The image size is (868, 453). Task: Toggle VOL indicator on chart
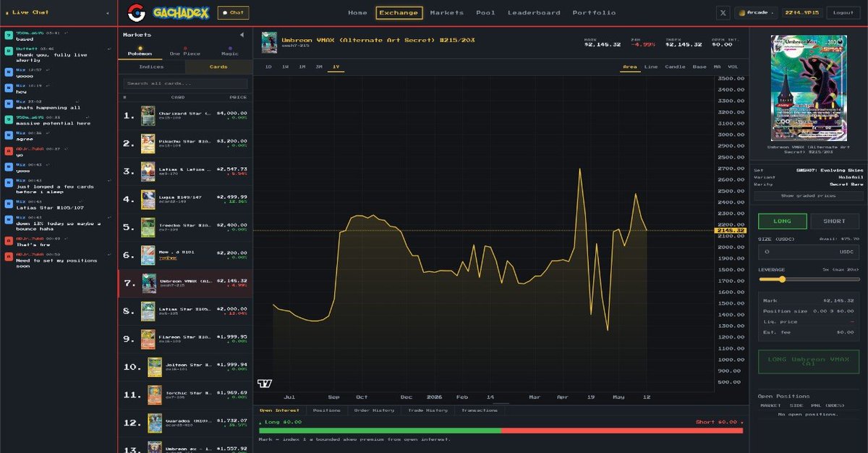[x=733, y=67]
